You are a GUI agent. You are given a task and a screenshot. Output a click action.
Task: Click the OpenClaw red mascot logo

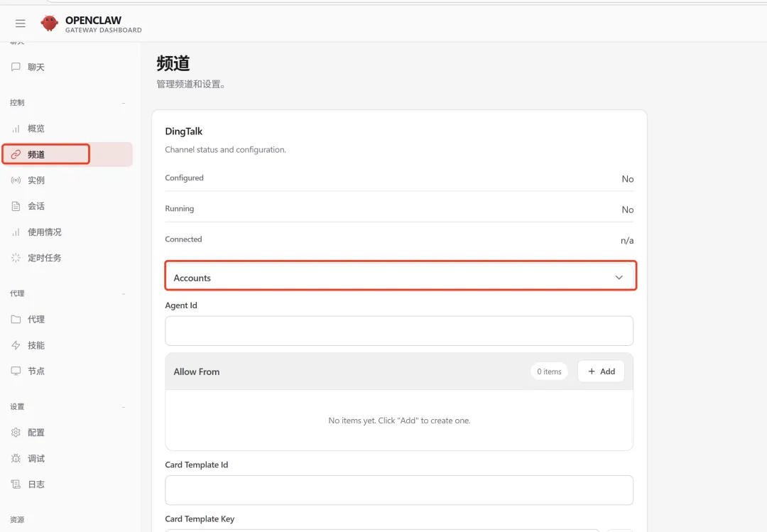click(x=50, y=23)
